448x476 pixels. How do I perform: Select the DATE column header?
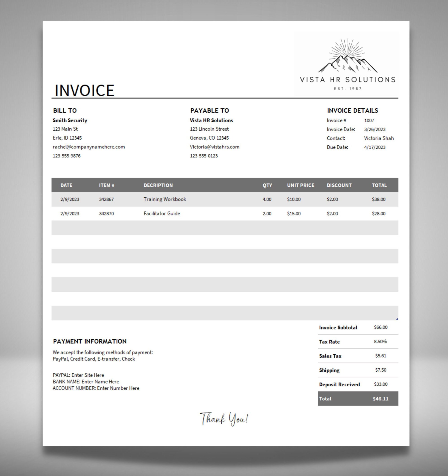pos(66,185)
